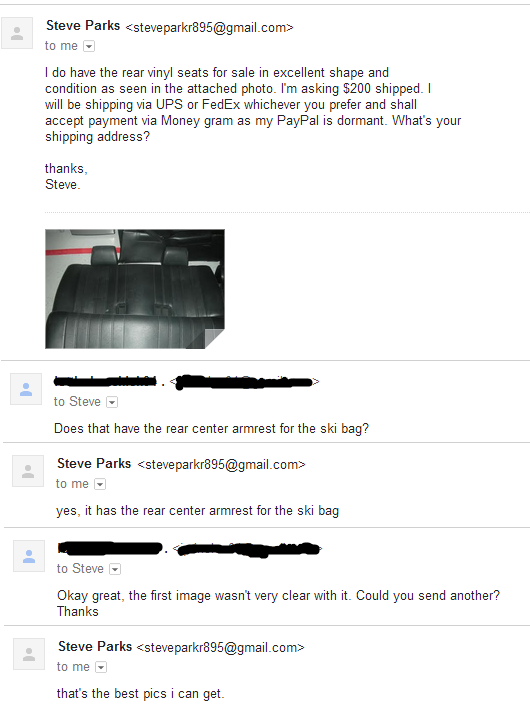
Task: Click Steve Parks avatar on armrest reply
Action: coord(28,471)
